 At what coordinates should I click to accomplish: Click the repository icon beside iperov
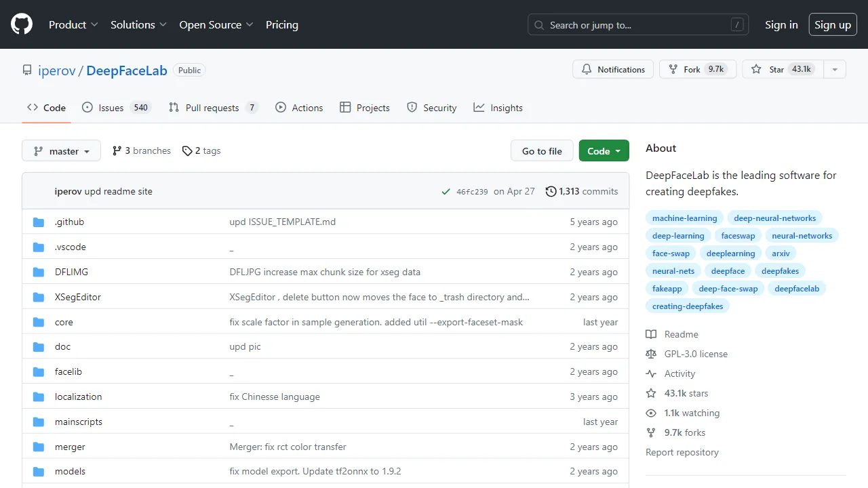coord(27,70)
